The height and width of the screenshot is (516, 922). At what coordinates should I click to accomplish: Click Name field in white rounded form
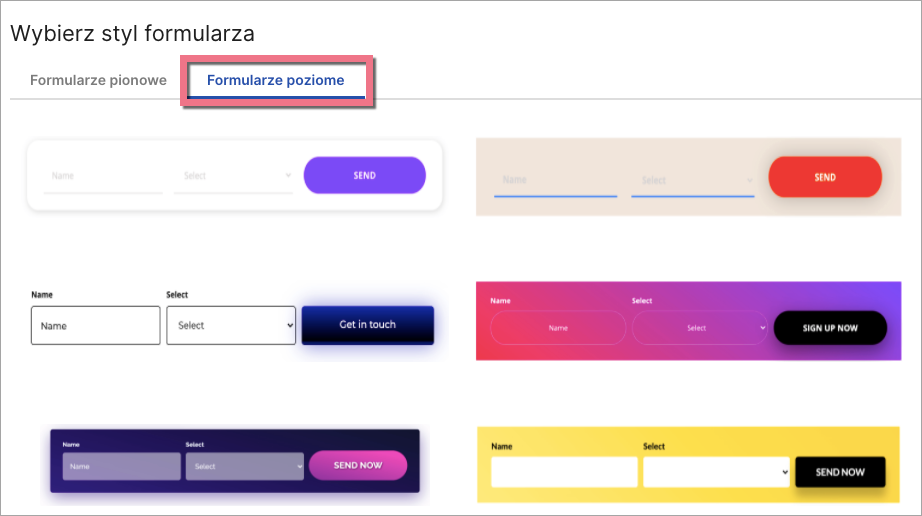point(103,176)
